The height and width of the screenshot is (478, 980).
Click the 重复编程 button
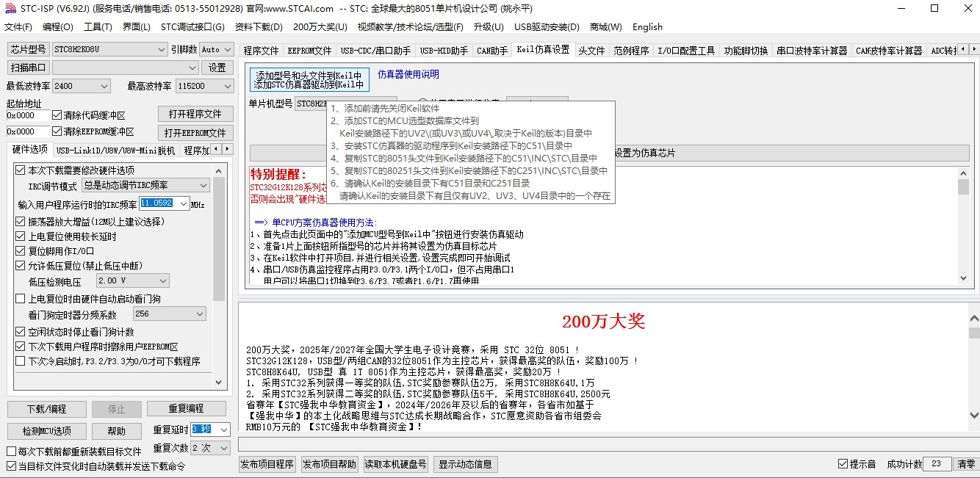[186, 409]
